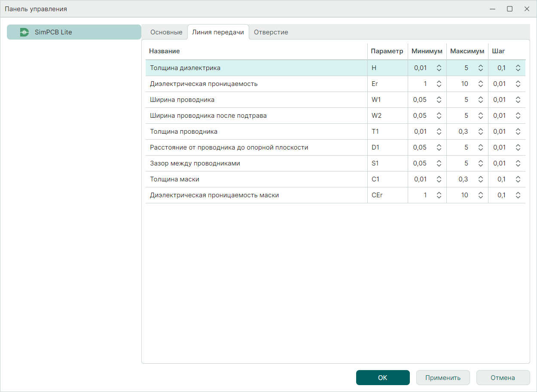The width and height of the screenshot is (537, 392).
Task: Click the D1 step spinner arrows
Action: (518, 147)
